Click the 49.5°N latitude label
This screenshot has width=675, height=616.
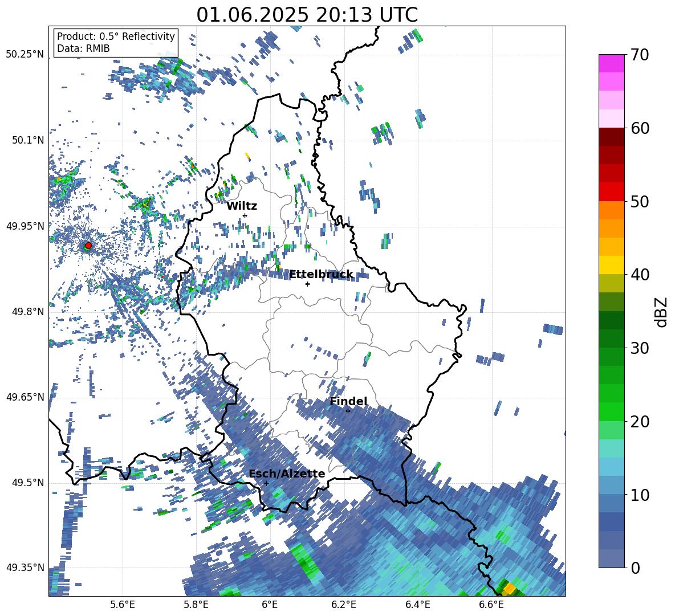28,482
